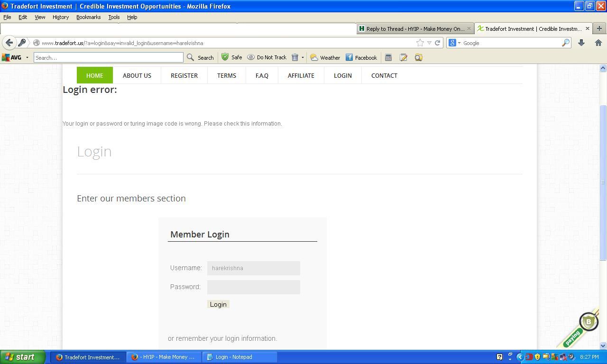The image size is (607, 364).
Task: Expand the AVG logo dropdown arrow
Action: click(27, 57)
